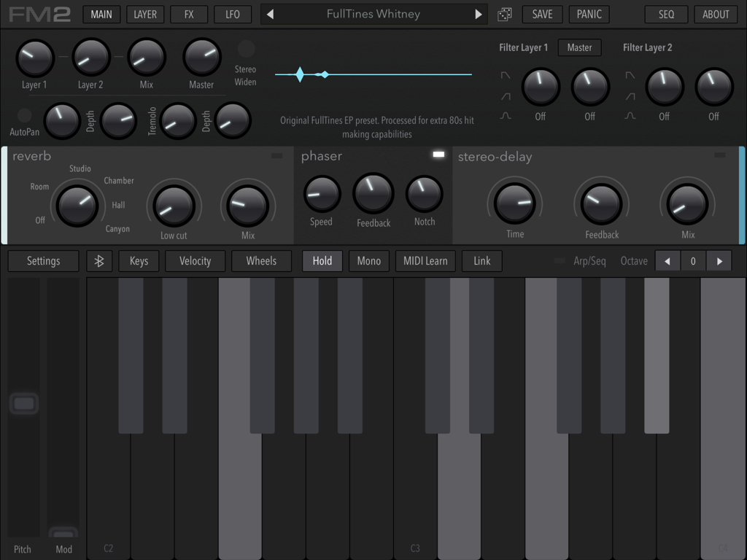Disable the phaser effect power toggle
This screenshot has height=560, width=747.
(438, 155)
